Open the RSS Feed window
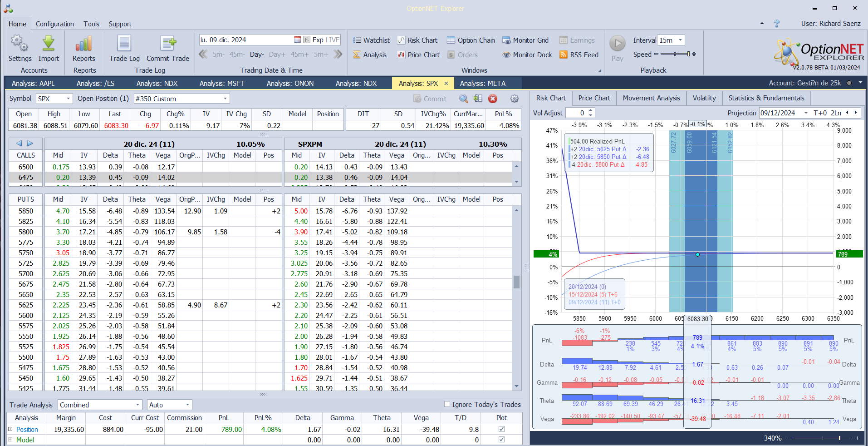 579,55
